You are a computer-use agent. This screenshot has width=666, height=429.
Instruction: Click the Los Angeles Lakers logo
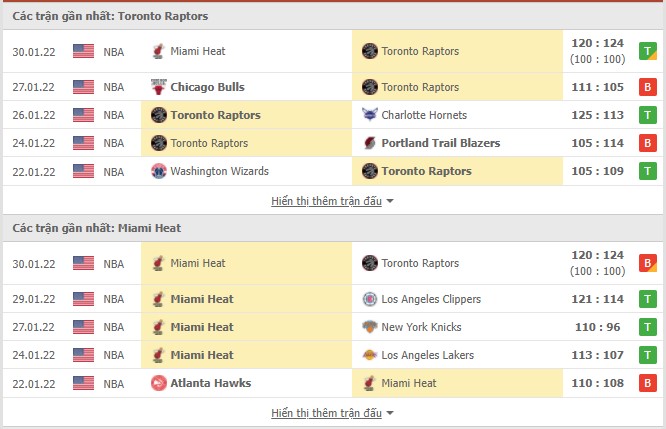pyautogui.click(x=370, y=355)
